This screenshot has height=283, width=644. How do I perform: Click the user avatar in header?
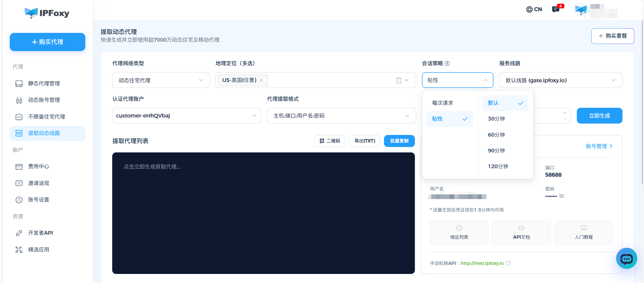click(x=581, y=9)
